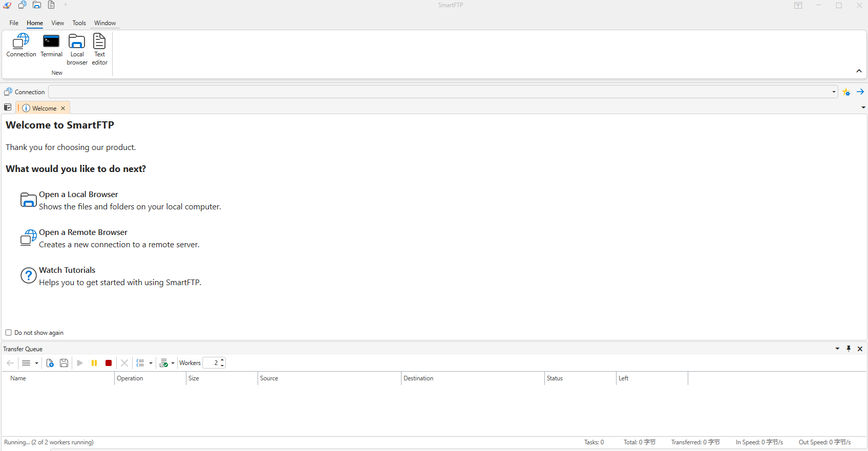Click the favorites star icon on address bar
This screenshot has width=868, height=451.
(846, 92)
